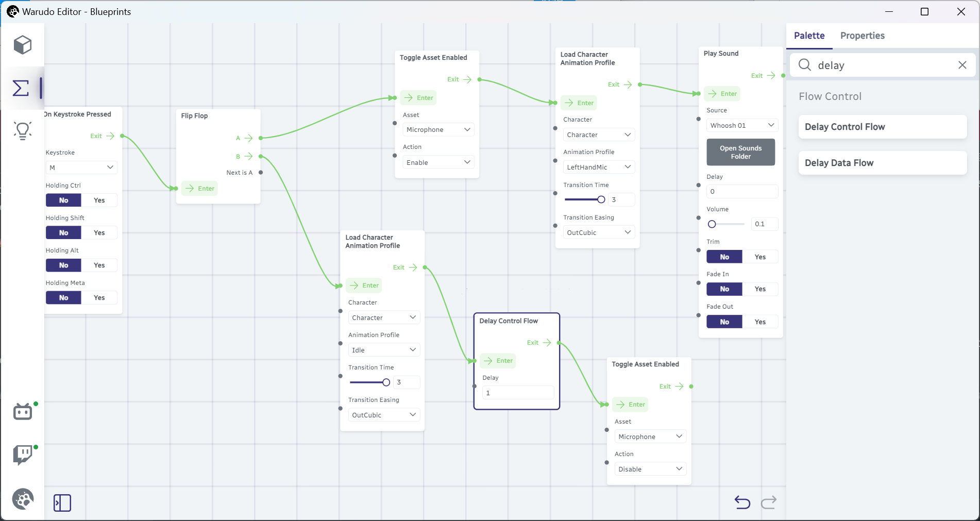Click Flip Flop Enter port

click(199, 189)
